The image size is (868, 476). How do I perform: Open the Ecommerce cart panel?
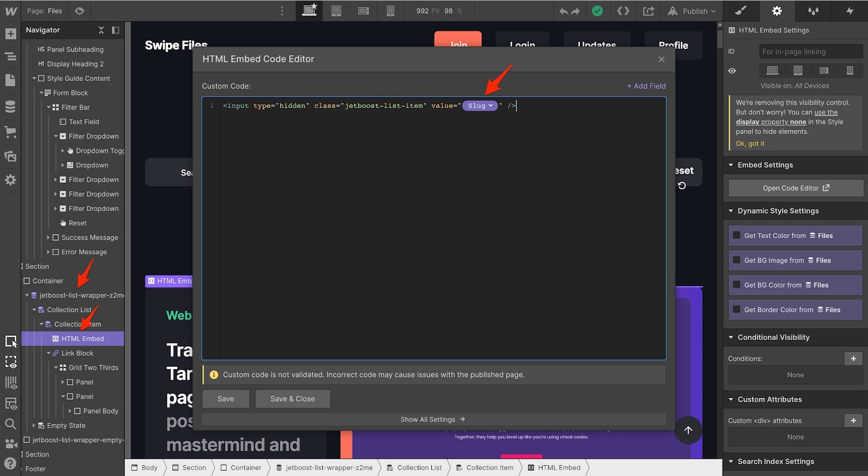(x=10, y=131)
